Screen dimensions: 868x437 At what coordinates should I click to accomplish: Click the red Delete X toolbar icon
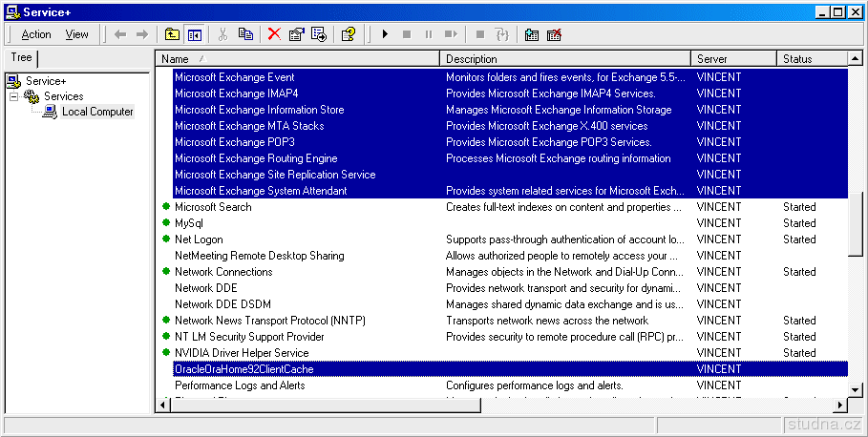click(x=274, y=34)
